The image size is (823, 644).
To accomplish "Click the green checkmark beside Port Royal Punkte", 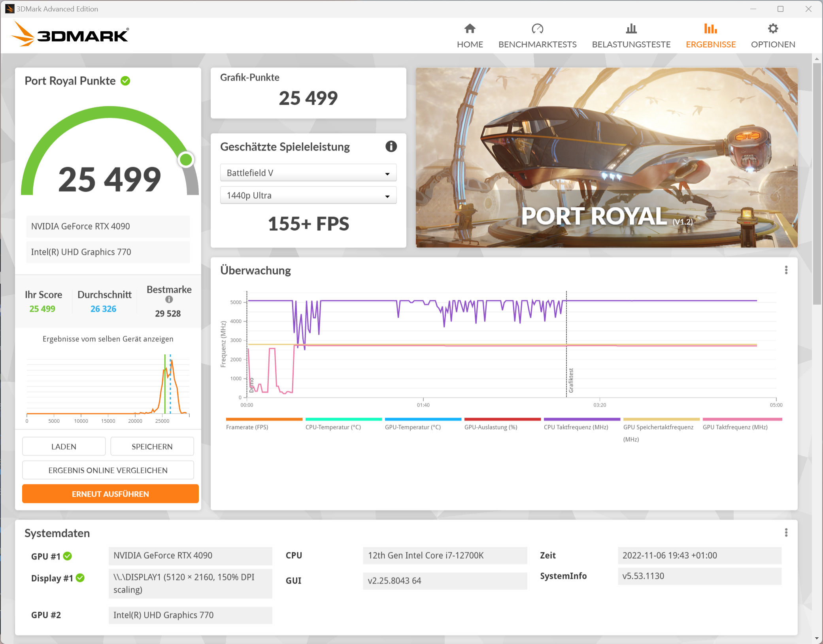I will 125,81.
